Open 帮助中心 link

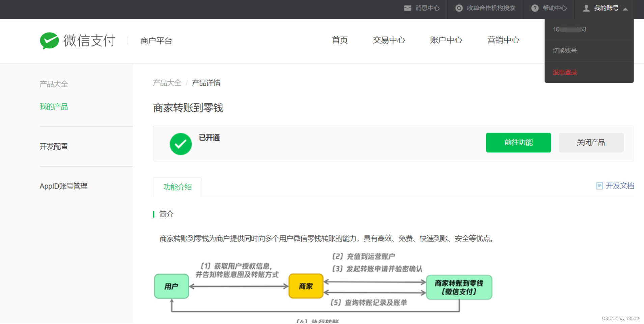point(555,8)
